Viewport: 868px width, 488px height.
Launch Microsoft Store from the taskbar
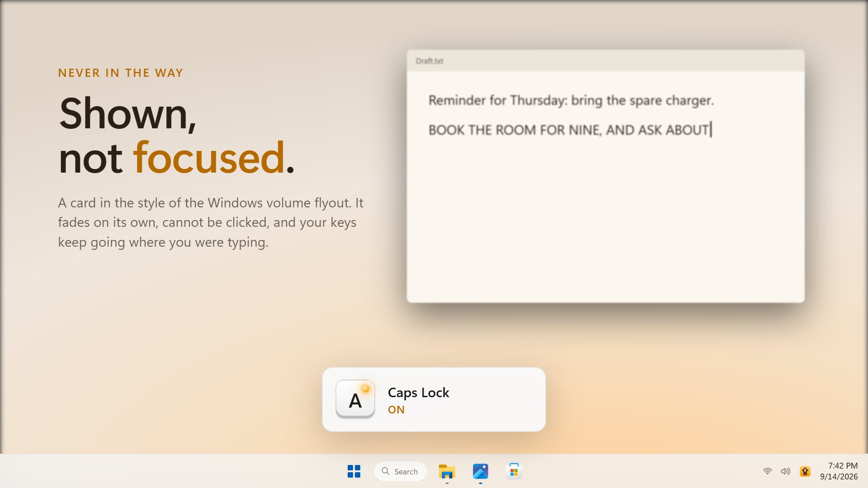tap(514, 471)
